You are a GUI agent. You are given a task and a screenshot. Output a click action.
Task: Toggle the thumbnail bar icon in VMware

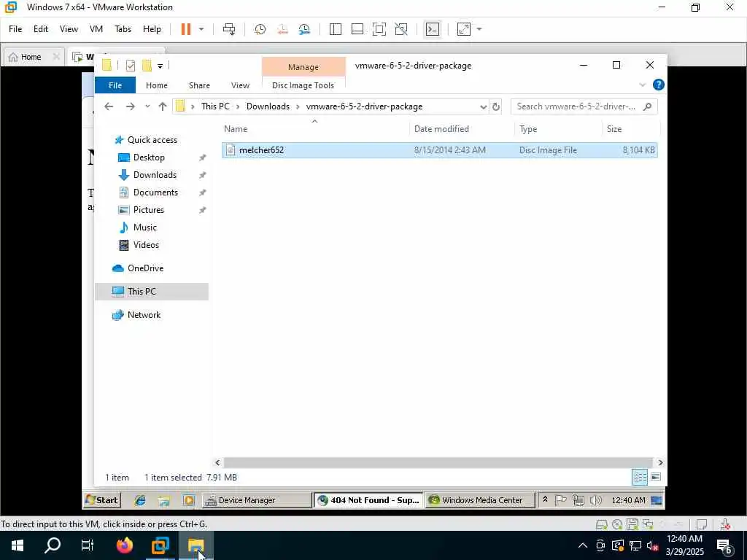coord(357,29)
